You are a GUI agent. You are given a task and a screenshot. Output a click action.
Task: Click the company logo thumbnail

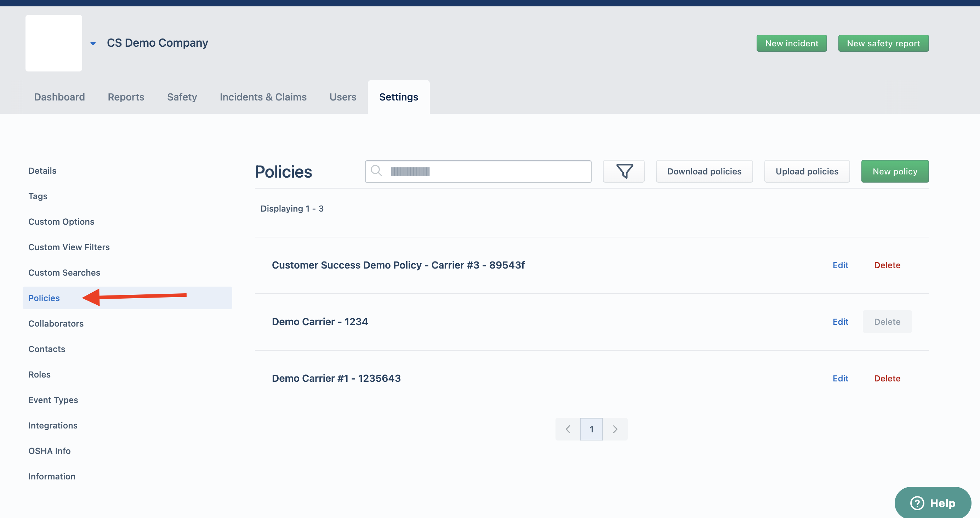pyautogui.click(x=54, y=43)
